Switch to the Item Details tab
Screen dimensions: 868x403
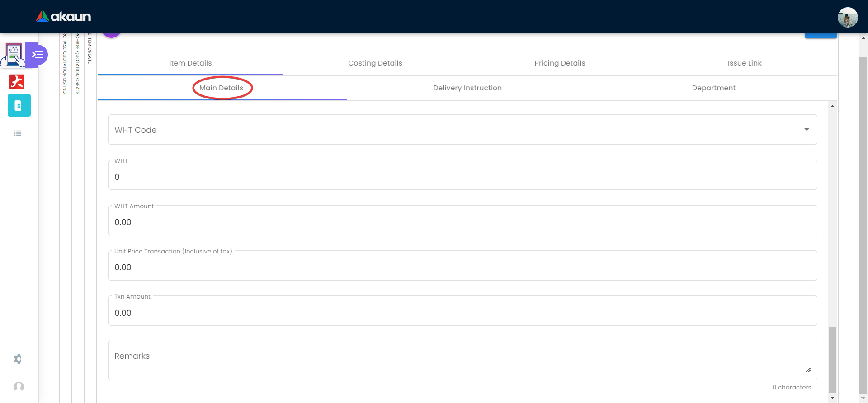pyautogui.click(x=190, y=63)
